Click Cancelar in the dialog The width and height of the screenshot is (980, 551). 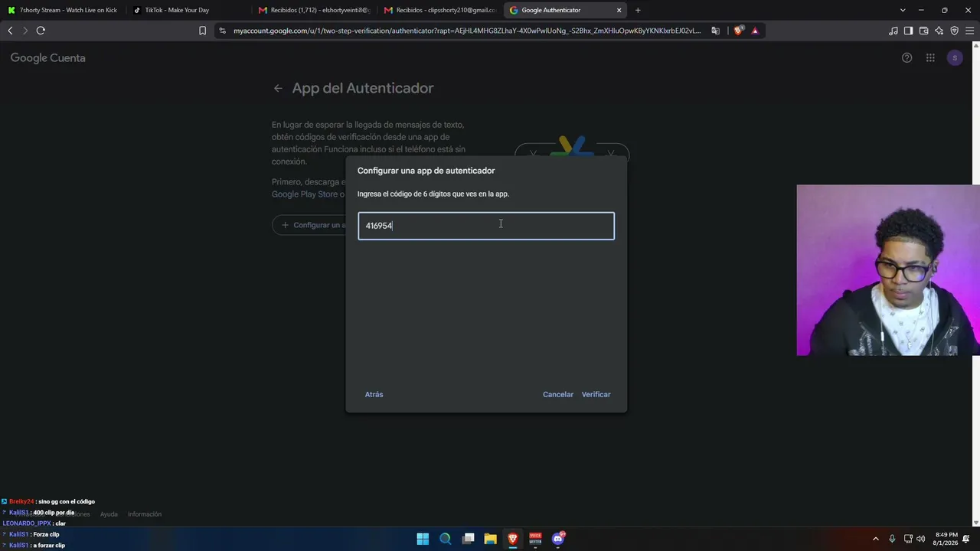558,394
